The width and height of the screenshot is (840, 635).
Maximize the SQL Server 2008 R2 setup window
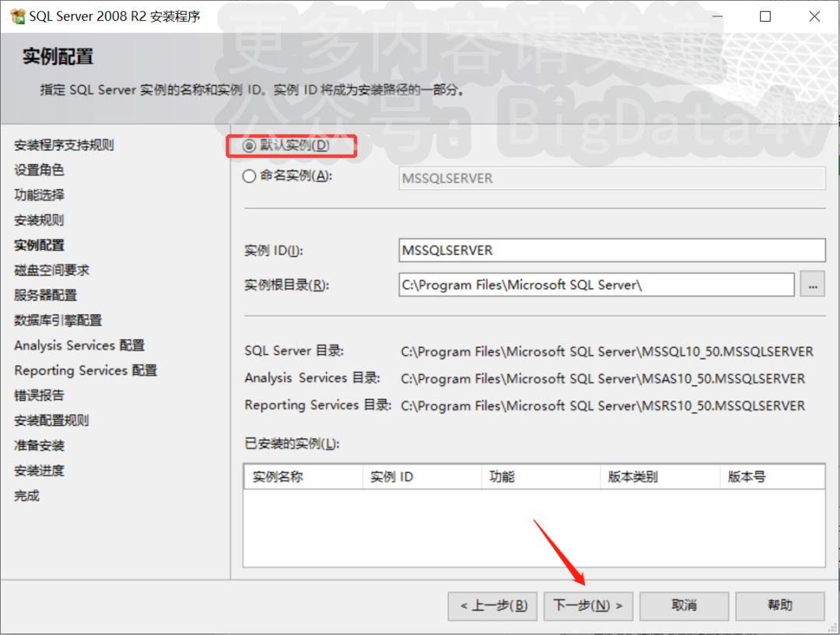(x=765, y=16)
